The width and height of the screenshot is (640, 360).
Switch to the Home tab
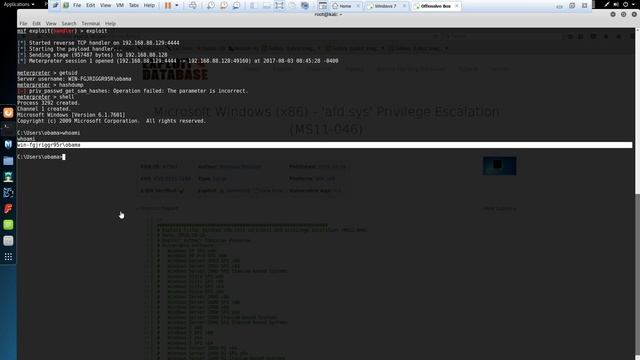(x=345, y=6)
